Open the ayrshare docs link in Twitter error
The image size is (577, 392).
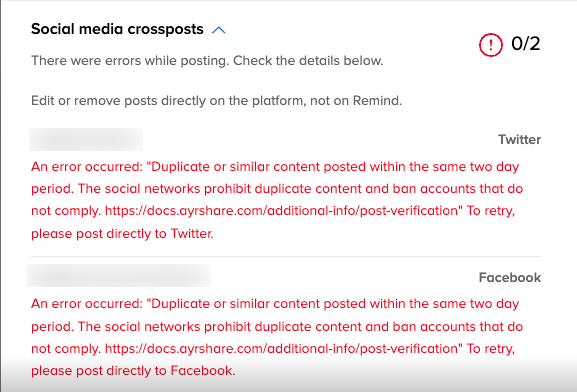tap(282, 211)
